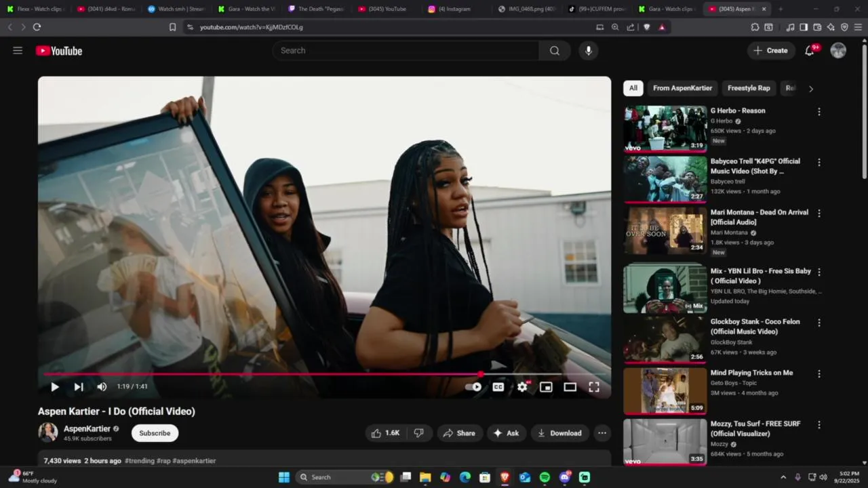
Task: Switch to the Instagram browser tab
Action: [454, 9]
